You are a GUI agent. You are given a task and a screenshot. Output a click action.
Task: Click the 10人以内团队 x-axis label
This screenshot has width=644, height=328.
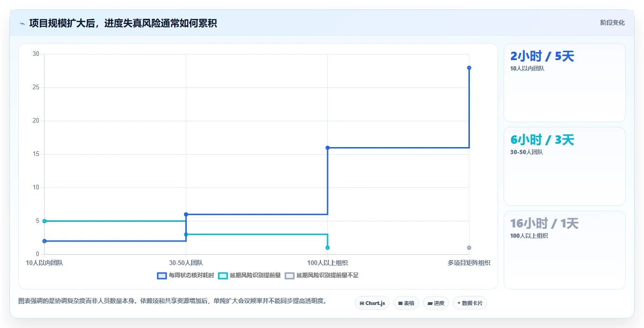point(45,263)
